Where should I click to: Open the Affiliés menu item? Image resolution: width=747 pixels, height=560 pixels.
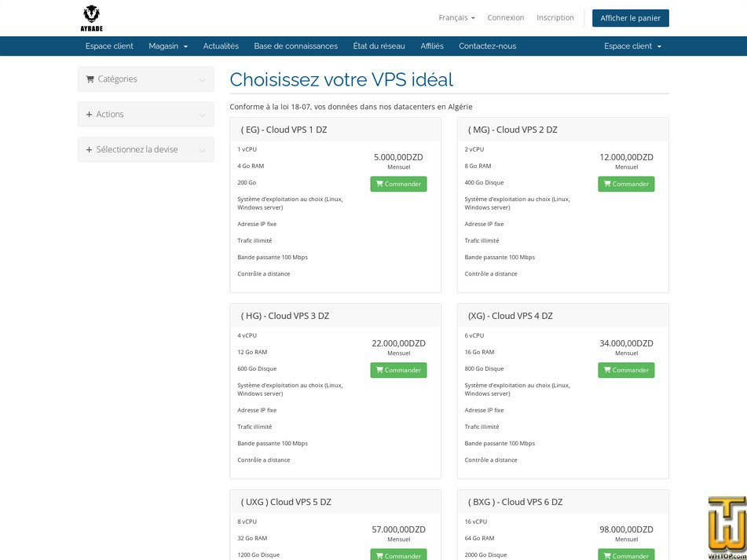tap(432, 46)
